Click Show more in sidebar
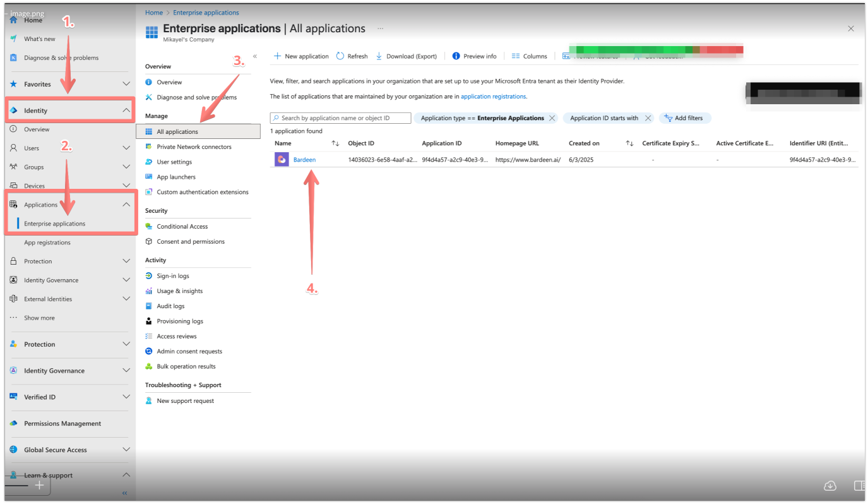This screenshot has height=504, width=868. [39, 318]
